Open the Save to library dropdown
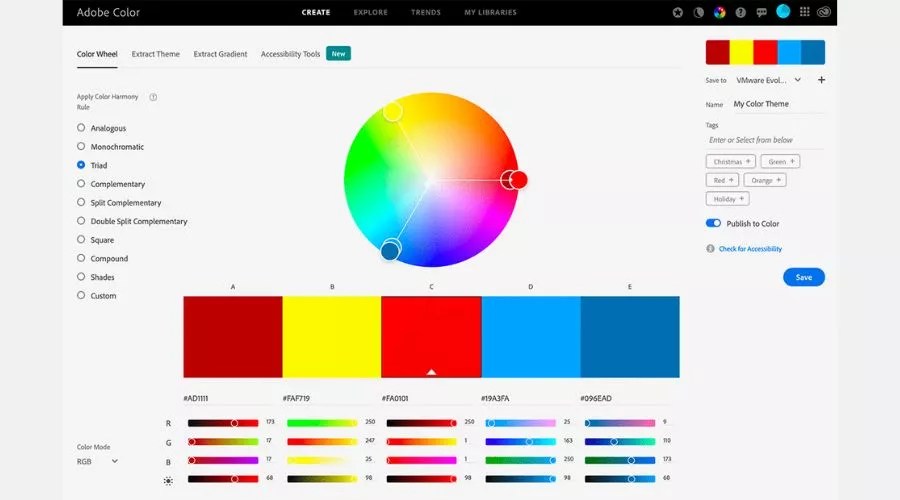The width and height of the screenshot is (900, 500). (x=769, y=80)
